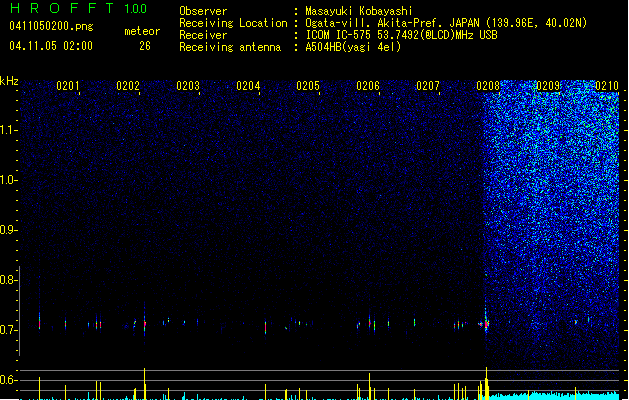Click the 'Receiver' field label

pos(203,35)
